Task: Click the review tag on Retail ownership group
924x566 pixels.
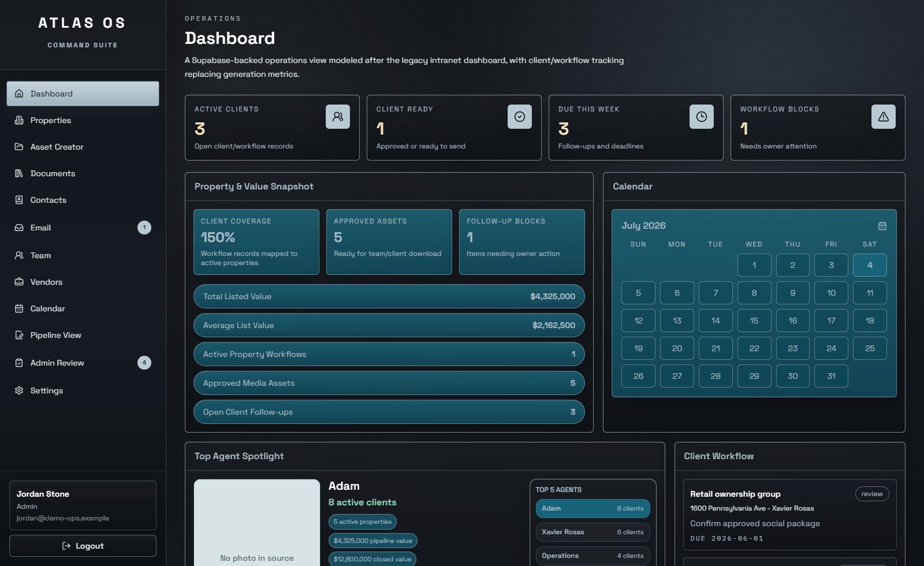Action: click(872, 494)
